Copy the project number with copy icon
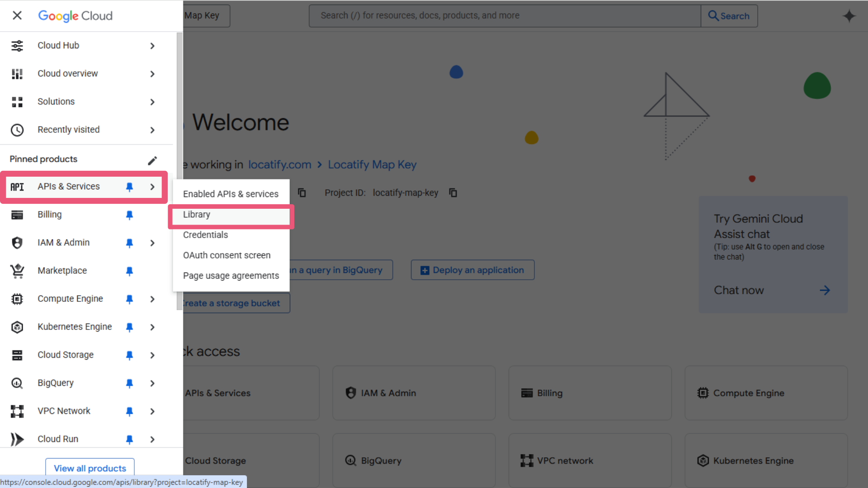Screen dimensions: 868x488 pos(302,193)
